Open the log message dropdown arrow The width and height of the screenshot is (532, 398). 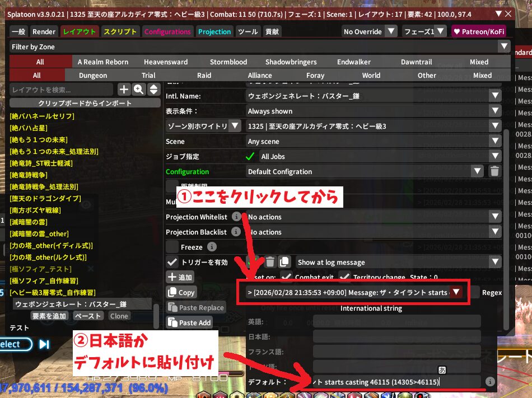click(x=456, y=292)
